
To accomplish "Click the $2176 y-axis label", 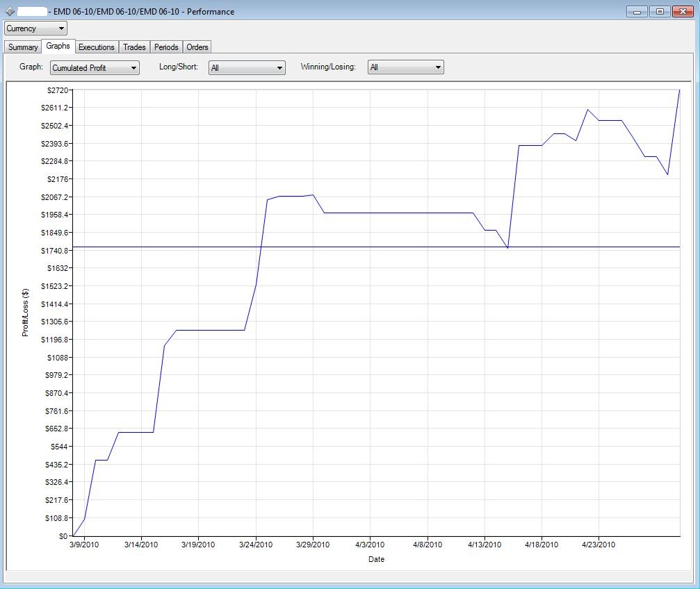I will pos(58,179).
